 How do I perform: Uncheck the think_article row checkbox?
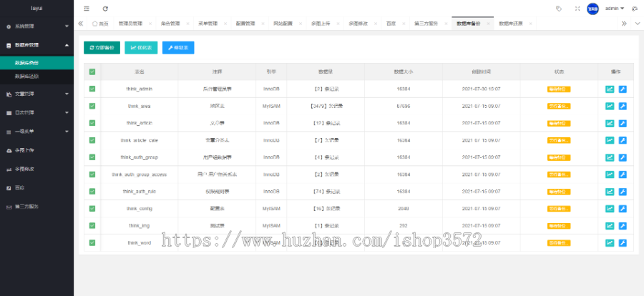coord(92,123)
